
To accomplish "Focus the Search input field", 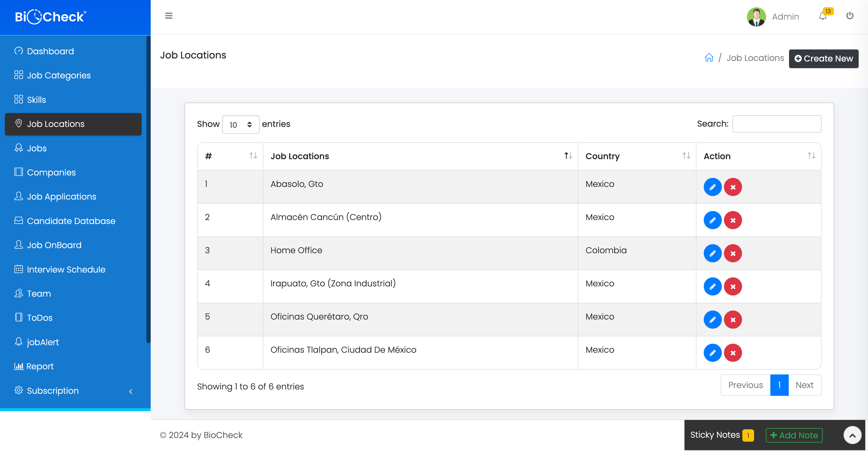I will pyautogui.click(x=776, y=124).
